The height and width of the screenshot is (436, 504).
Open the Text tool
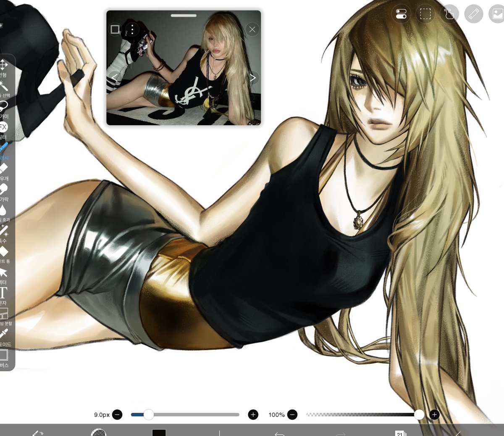5,291
